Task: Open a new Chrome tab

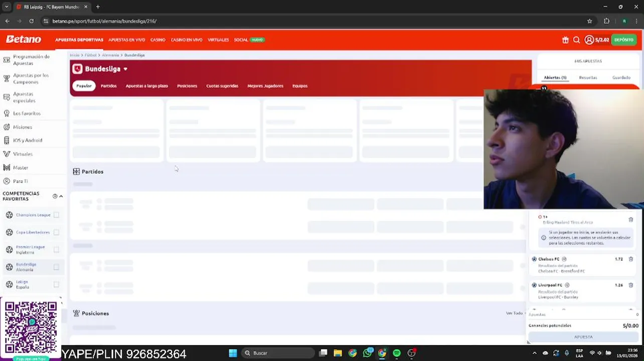Action: 98,7
